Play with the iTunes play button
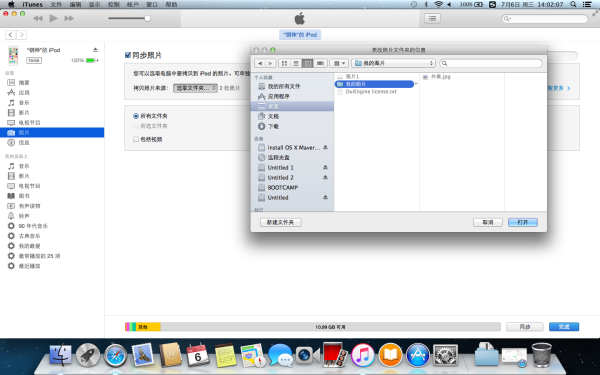Viewport: 600px width, 375px height. point(54,18)
